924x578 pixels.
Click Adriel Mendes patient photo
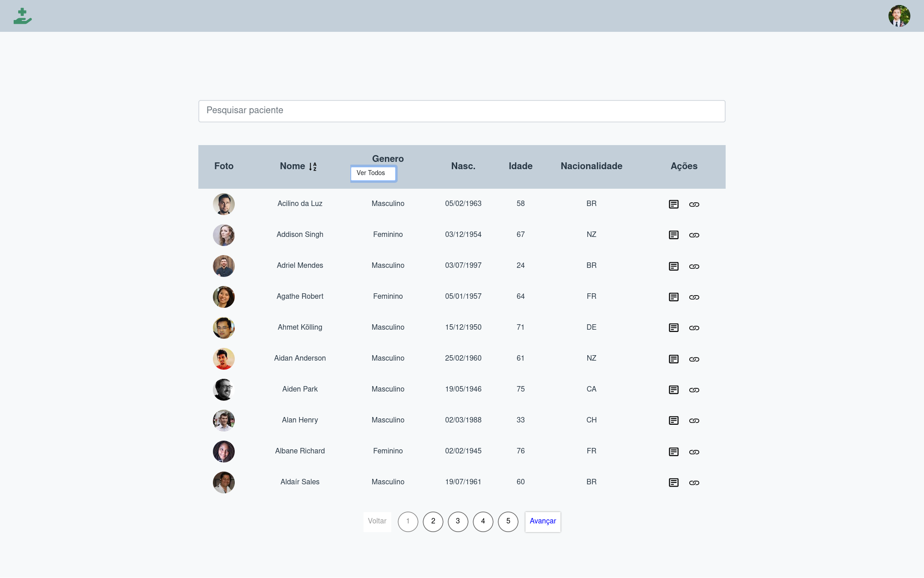coord(223,266)
